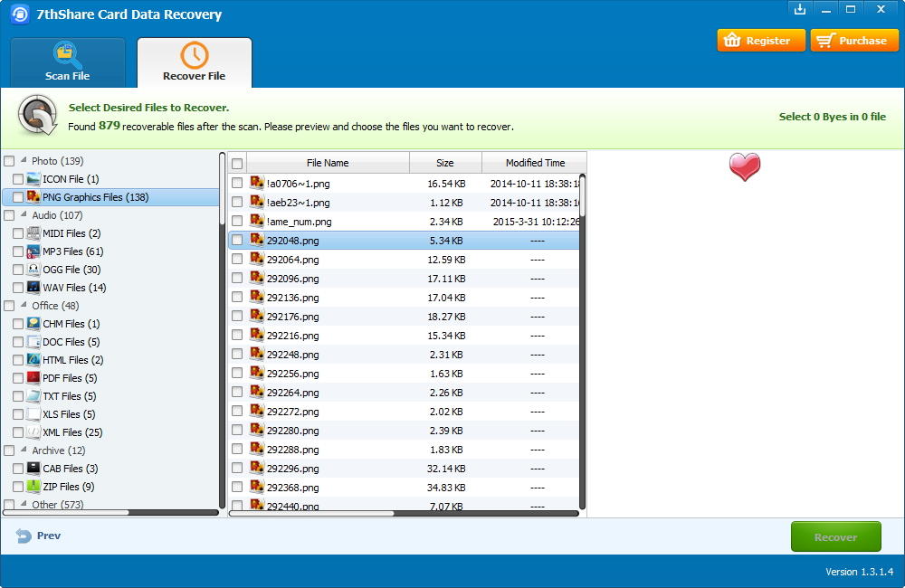Screen dimensions: 905x588
Task: Select the !aeb23~1.png file name
Action: tap(299, 203)
